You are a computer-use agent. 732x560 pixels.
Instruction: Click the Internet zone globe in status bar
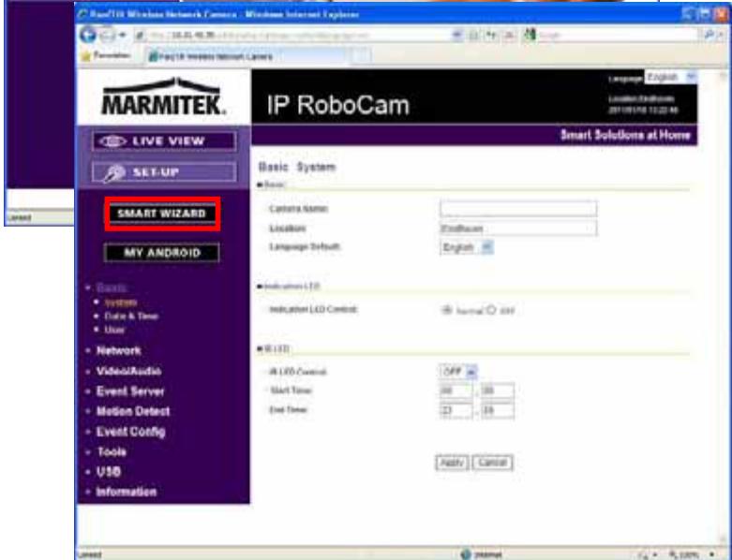coord(466,554)
